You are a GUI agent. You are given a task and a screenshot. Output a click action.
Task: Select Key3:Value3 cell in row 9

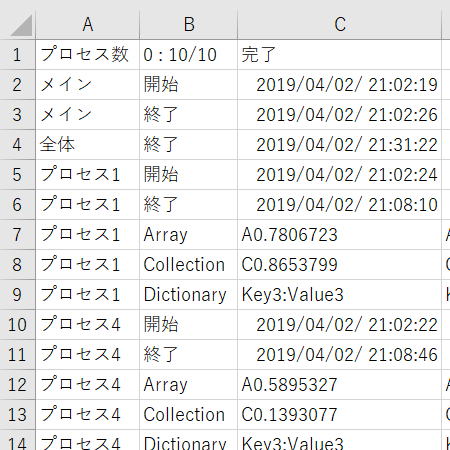pyautogui.click(x=340, y=295)
